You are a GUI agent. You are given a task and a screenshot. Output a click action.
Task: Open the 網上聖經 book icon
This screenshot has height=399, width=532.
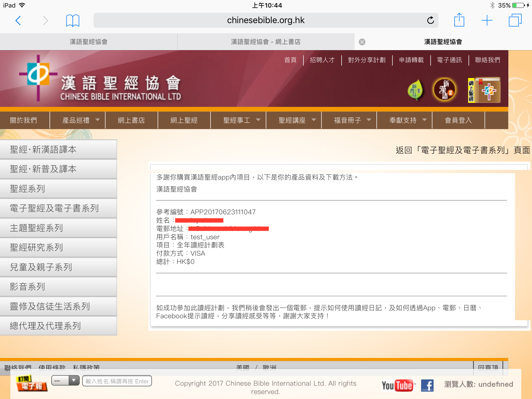(x=484, y=90)
